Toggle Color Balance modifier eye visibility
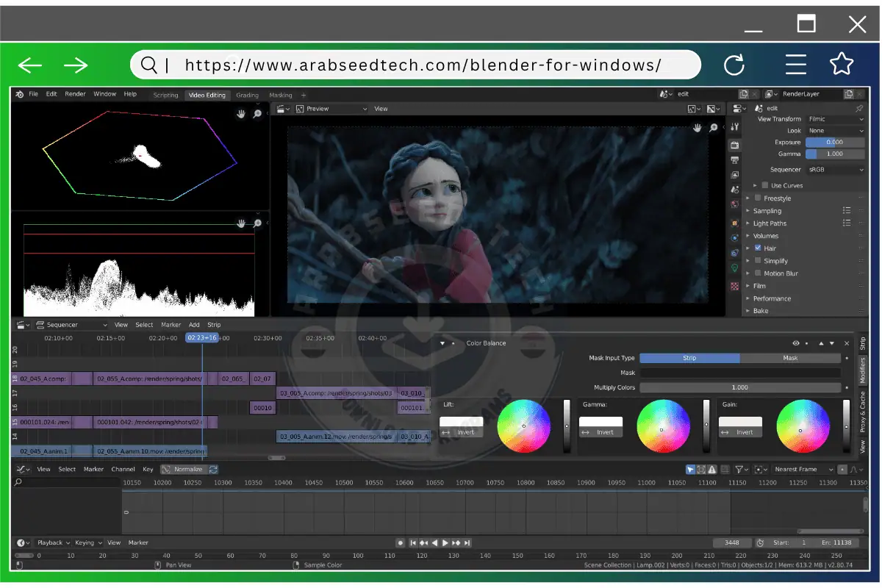 pos(796,343)
